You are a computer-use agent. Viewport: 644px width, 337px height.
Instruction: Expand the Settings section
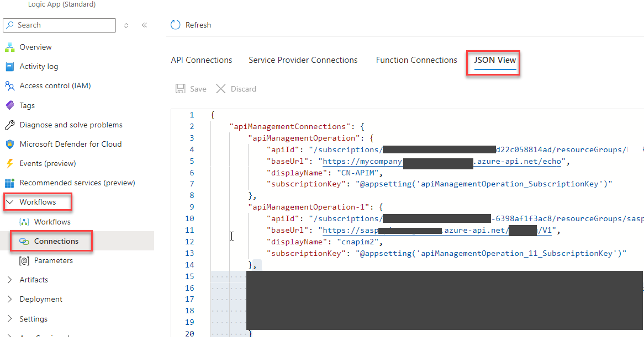[9, 319]
